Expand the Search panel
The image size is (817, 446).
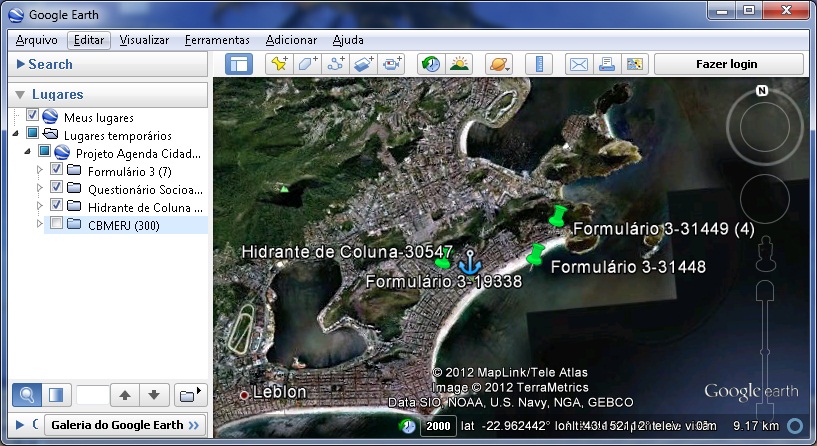[20, 64]
